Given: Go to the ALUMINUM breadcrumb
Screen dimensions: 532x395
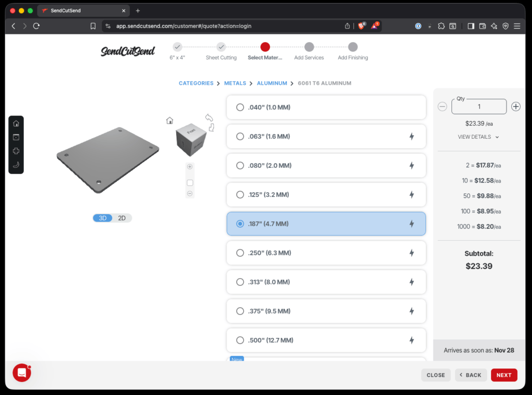Looking at the screenshot, I should [272, 83].
